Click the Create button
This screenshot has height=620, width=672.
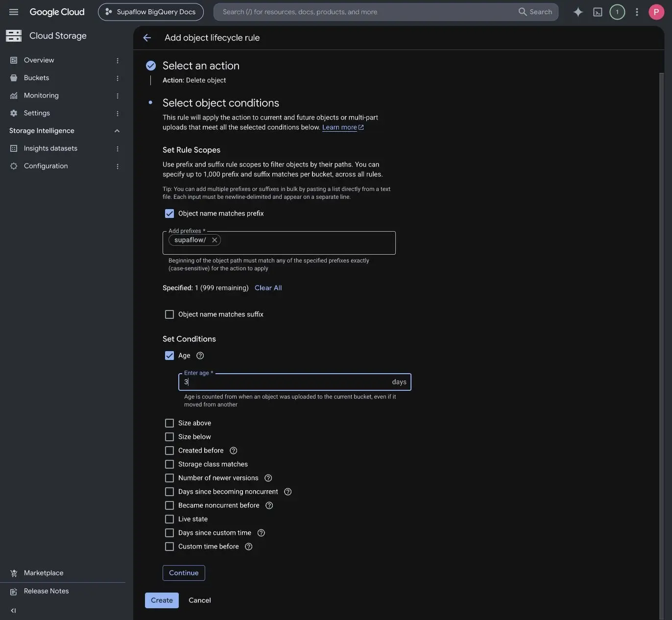coord(162,600)
